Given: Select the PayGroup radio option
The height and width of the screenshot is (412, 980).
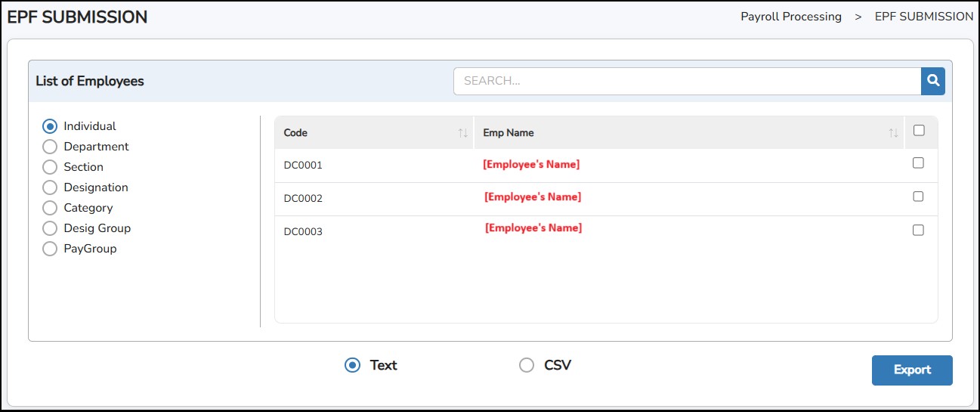Looking at the screenshot, I should pos(50,249).
